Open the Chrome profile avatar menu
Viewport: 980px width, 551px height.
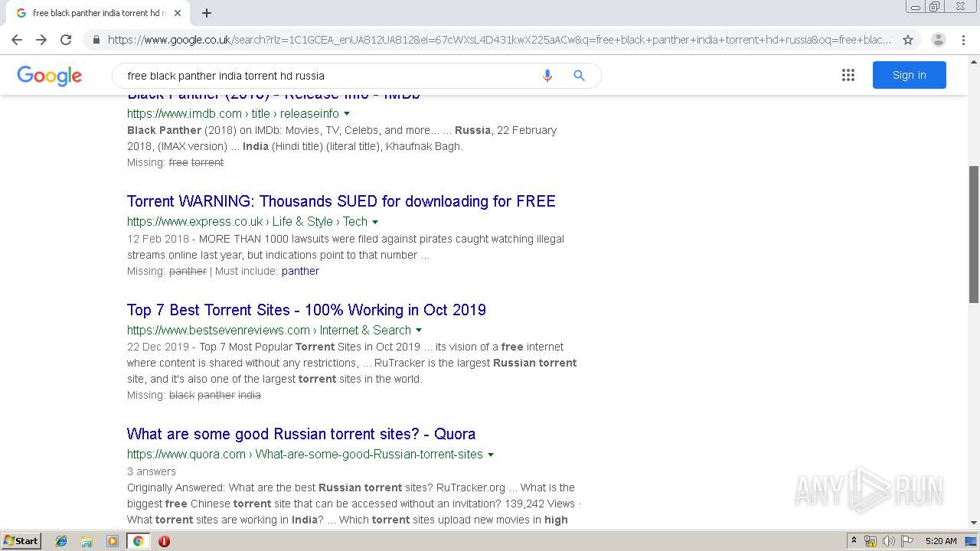coord(939,40)
